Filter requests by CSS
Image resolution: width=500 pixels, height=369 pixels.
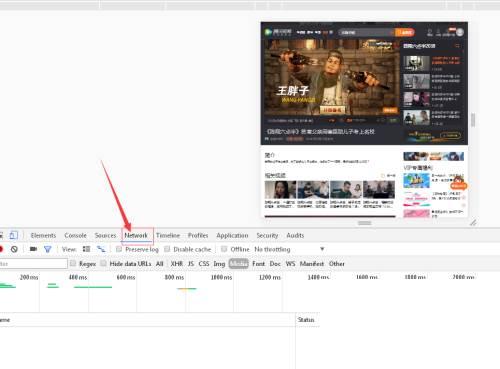pyautogui.click(x=204, y=264)
